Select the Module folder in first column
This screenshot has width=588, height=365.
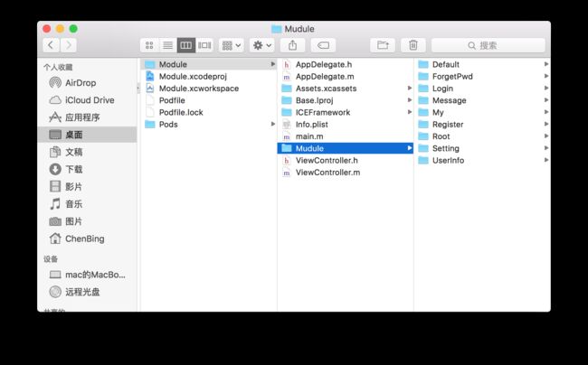pos(208,64)
